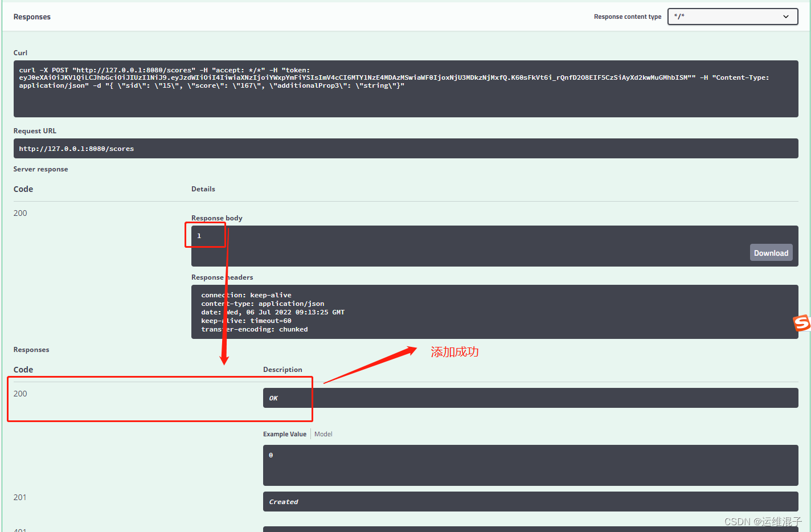Click the lower Responses section label
Image resolution: width=811 pixels, height=532 pixels.
tap(31, 350)
